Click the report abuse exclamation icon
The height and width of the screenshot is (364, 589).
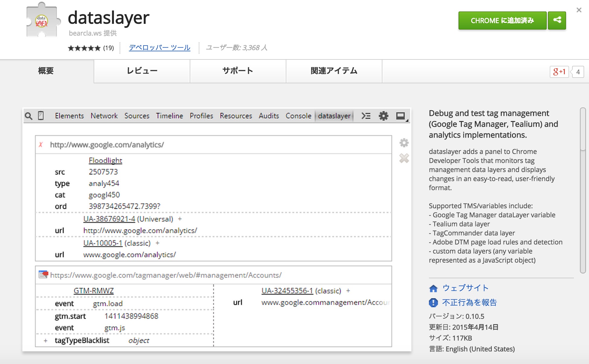click(x=433, y=302)
